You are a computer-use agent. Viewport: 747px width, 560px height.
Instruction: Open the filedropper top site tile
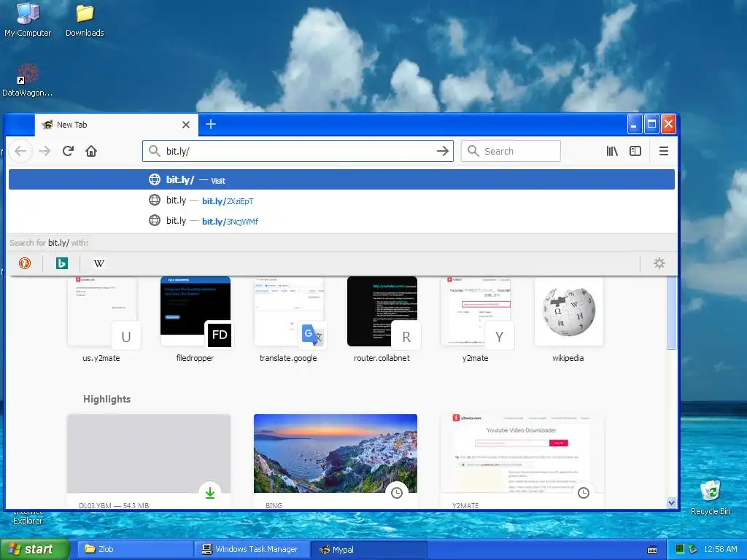[196, 319]
